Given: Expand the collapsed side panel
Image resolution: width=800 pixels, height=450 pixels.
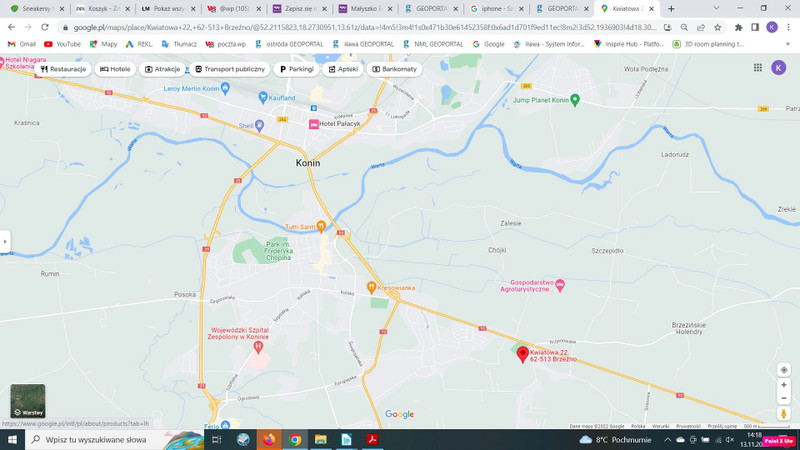Looking at the screenshot, I should tap(5, 241).
